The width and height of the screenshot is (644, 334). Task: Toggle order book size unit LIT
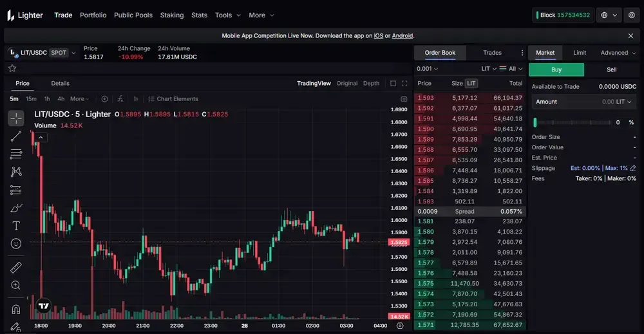[x=471, y=83]
